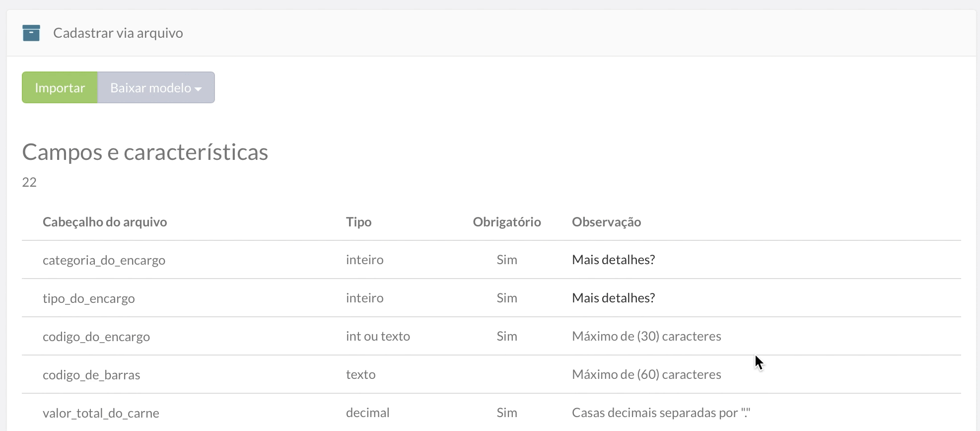The image size is (980, 431).
Task: Click the Obrigatório column header
Action: (506, 222)
